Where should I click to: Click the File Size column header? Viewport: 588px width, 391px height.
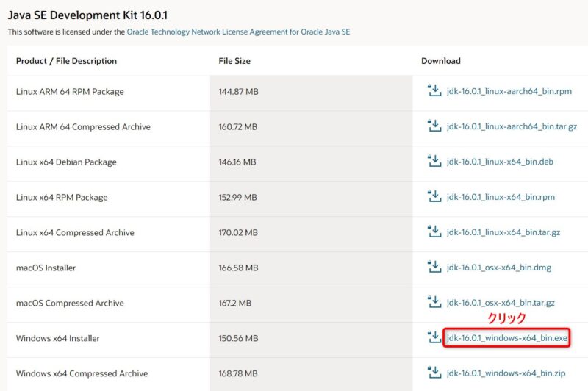point(234,61)
